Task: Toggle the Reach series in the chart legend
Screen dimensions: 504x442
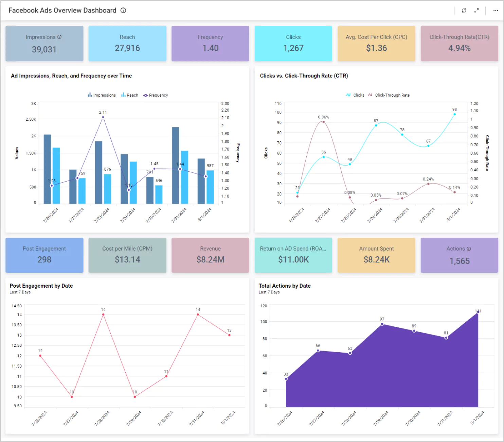Action: point(130,95)
